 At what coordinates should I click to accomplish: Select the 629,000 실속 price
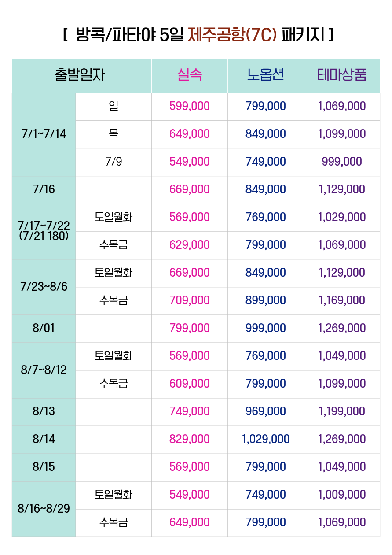click(x=190, y=245)
